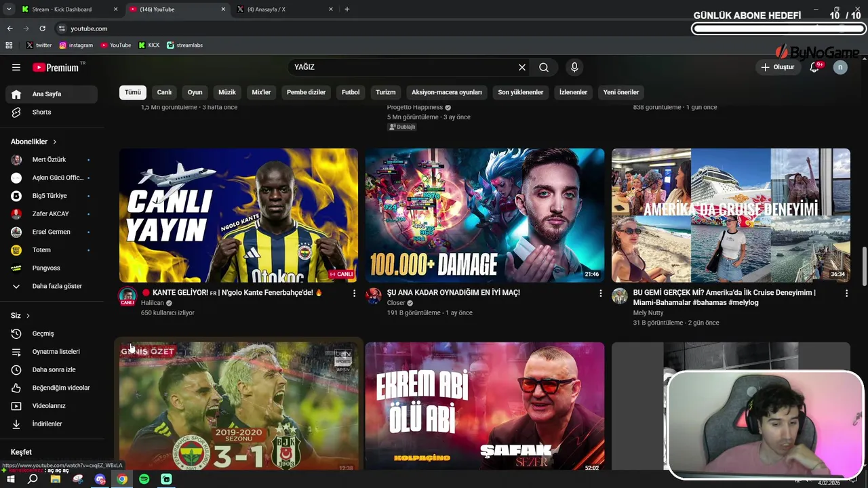Open 100.000+ DAMAGE video thumbnail
Image resolution: width=868 pixels, height=488 pixels.
pyautogui.click(x=485, y=216)
